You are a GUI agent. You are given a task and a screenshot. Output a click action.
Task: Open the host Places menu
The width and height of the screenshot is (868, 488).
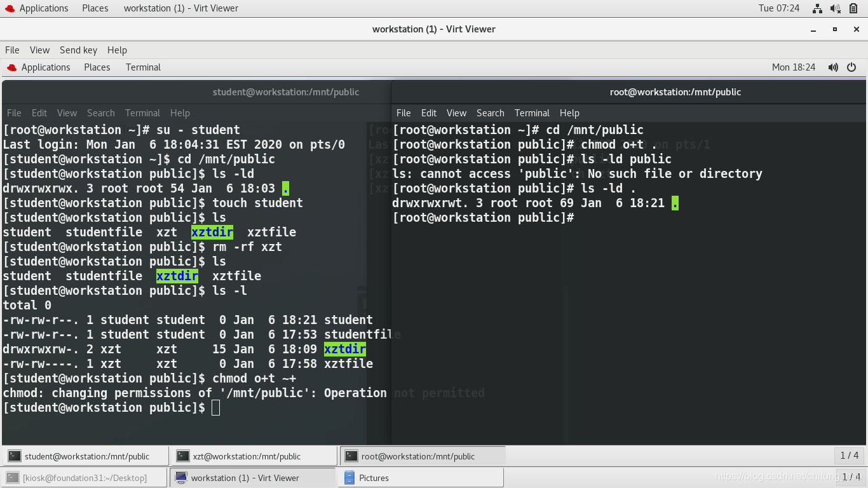[x=95, y=8]
